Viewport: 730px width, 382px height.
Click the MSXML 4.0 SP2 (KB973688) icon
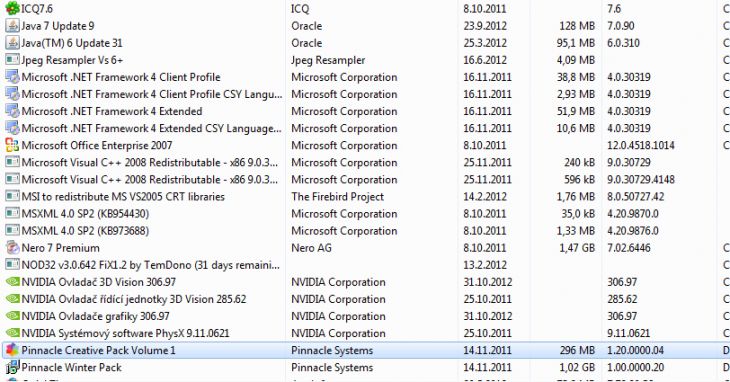12,231
